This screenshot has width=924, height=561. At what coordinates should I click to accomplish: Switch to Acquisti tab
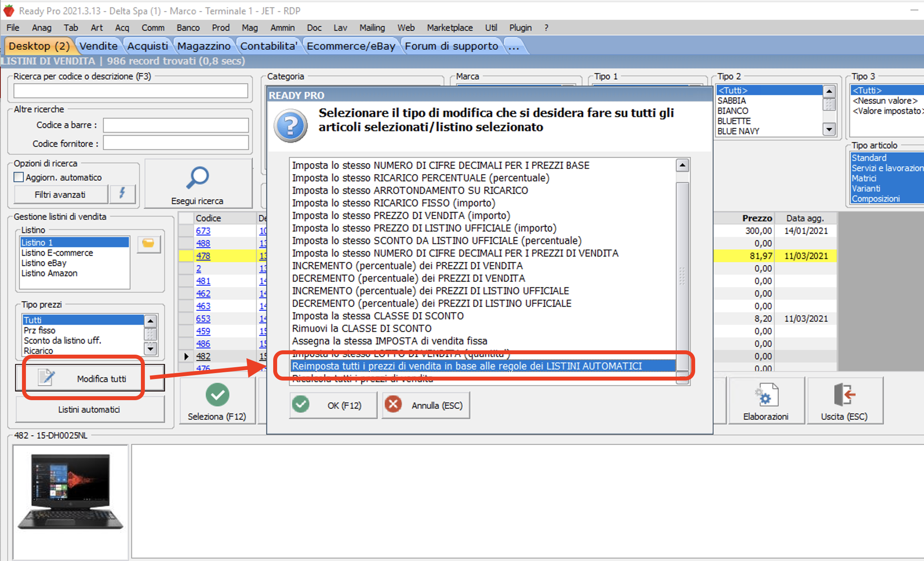tap(148, 46)
